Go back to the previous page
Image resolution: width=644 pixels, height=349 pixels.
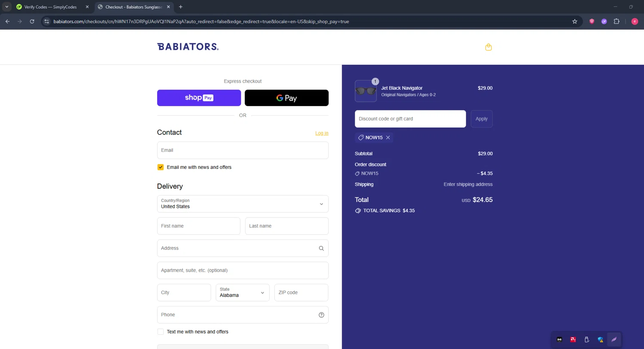coord(7,21)
